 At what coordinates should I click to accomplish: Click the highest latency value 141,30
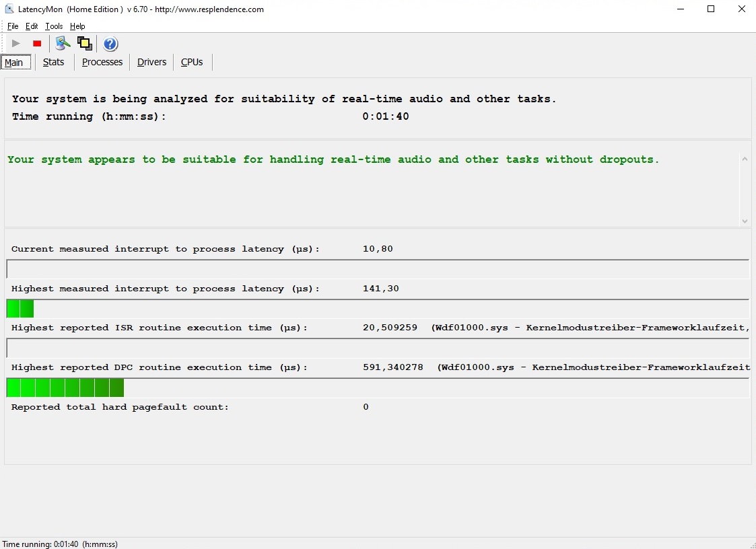click(x=381, y=288)
